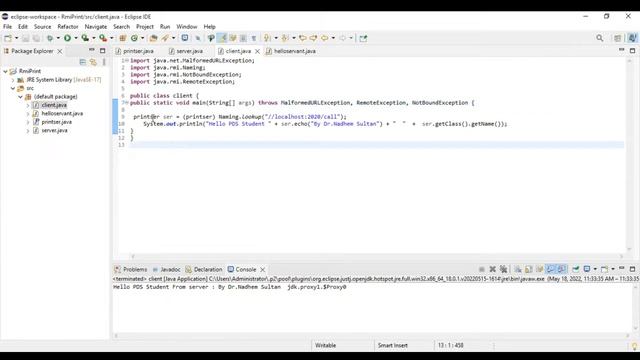
Task: Click the Pin Console icon
Action: [576, 269]
